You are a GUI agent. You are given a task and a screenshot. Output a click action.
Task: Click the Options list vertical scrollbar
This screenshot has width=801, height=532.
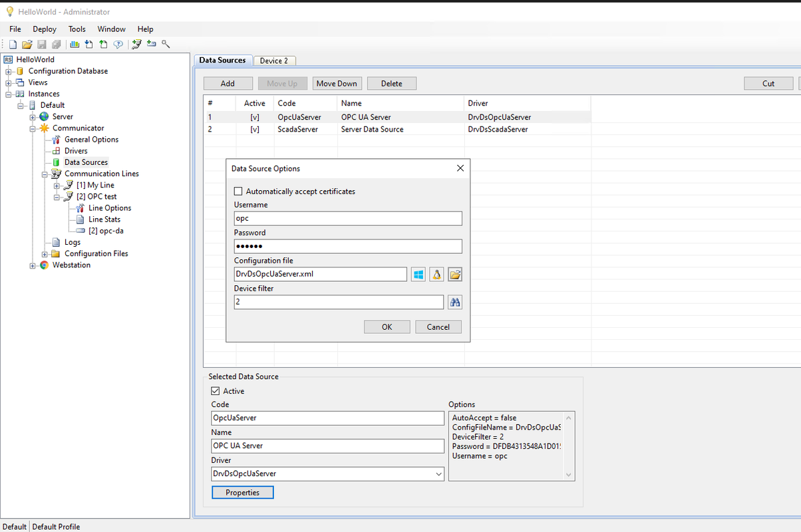coord(568,446)
